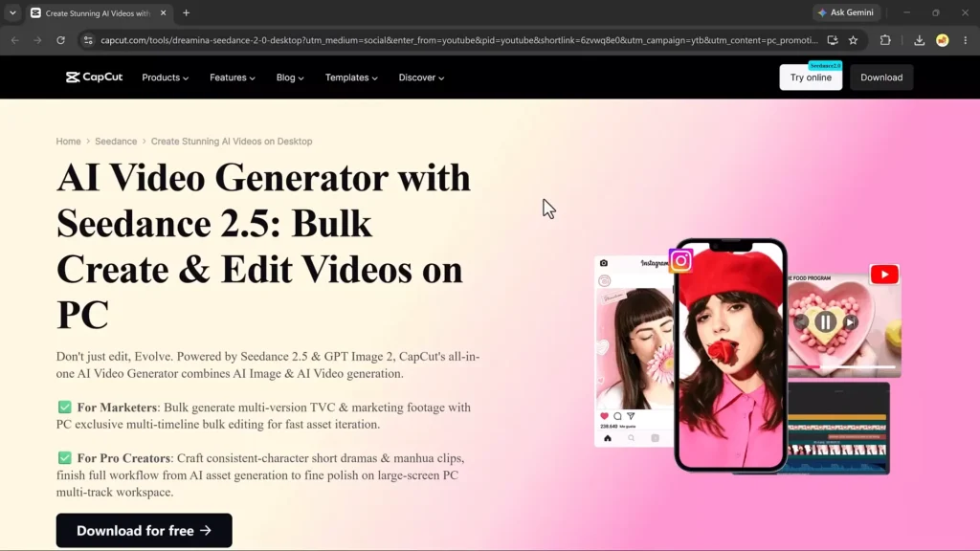Click the Download for free button

point(144,530)
